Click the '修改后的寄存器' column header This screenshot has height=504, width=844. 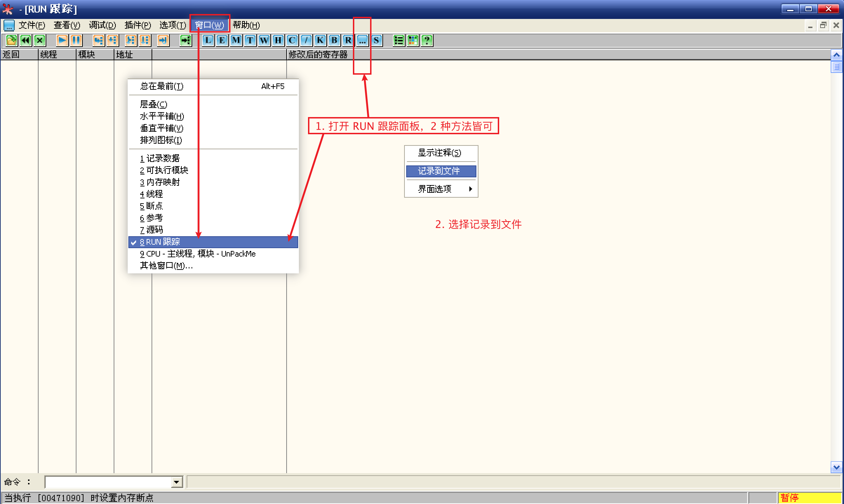click(x=318, y=55)
